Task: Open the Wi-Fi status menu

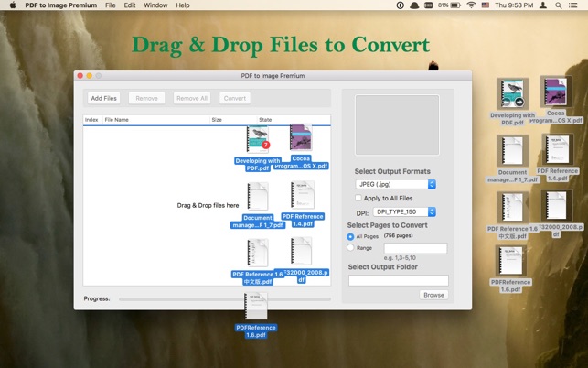Action: click(x=471, y=5)
